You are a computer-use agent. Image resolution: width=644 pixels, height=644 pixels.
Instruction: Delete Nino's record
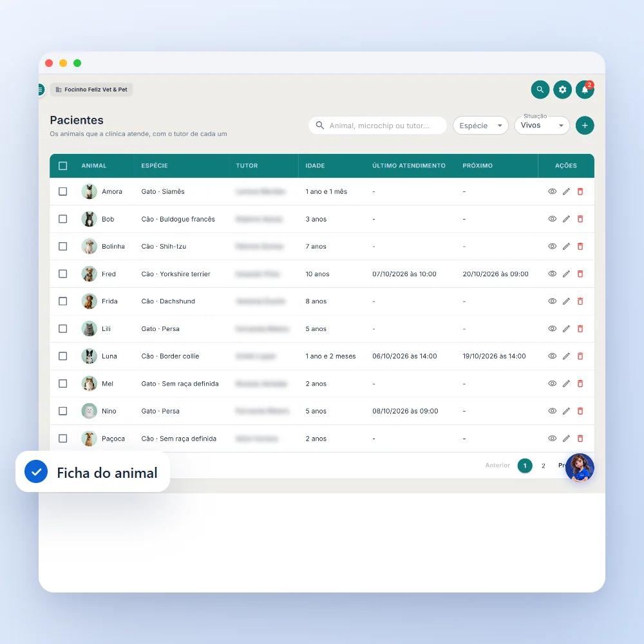580,411
